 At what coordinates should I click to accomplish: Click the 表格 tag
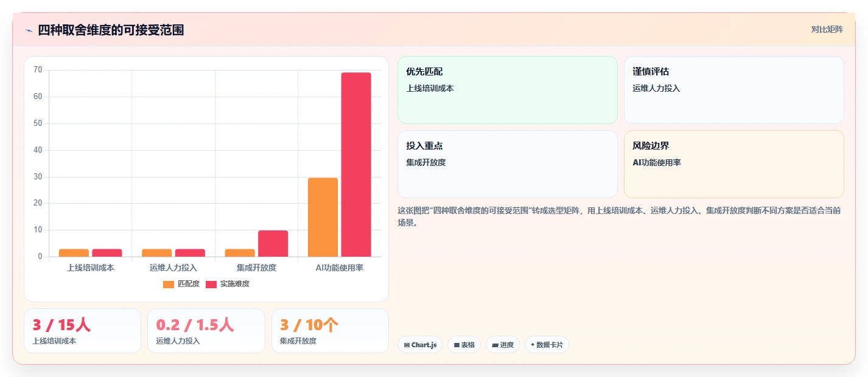point(464,345)
